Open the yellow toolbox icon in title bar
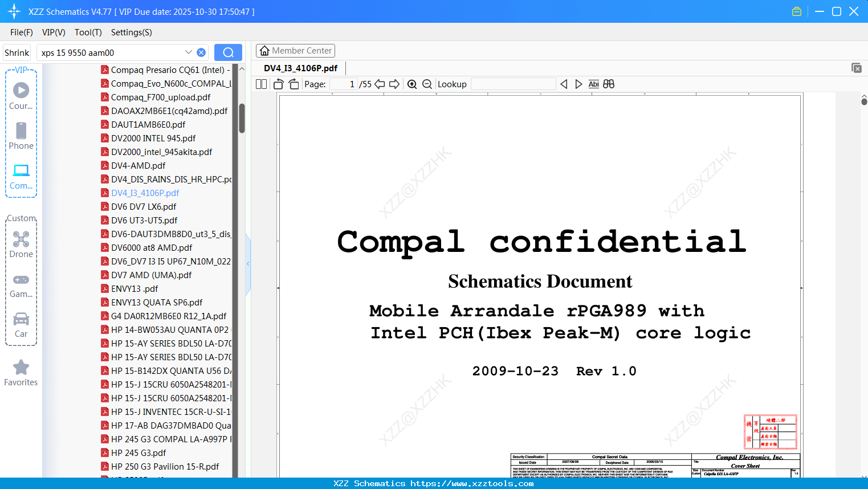868x489 pixels. click(797, 11)
